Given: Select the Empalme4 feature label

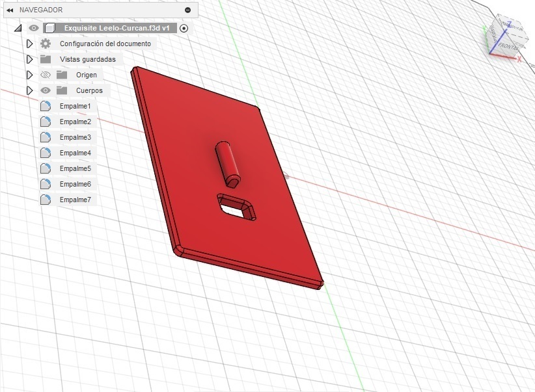Looking at the screenshot, I should click(x=75, y=153).
